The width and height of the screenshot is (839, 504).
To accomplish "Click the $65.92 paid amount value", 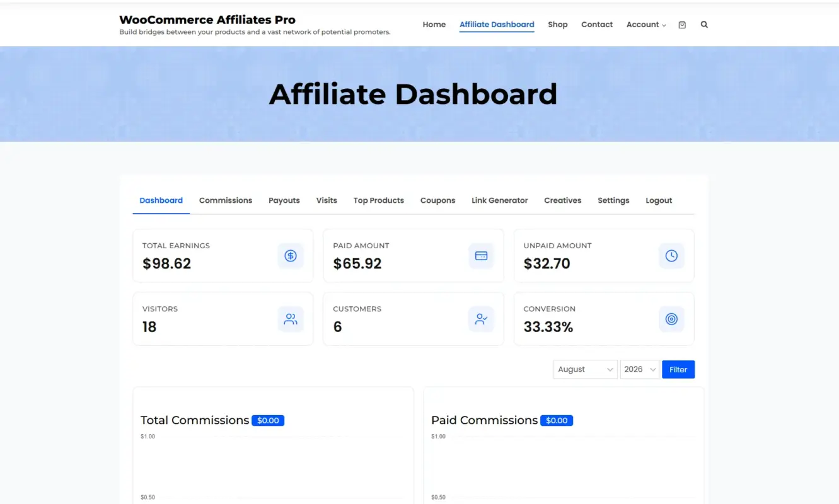I will 357,263.
